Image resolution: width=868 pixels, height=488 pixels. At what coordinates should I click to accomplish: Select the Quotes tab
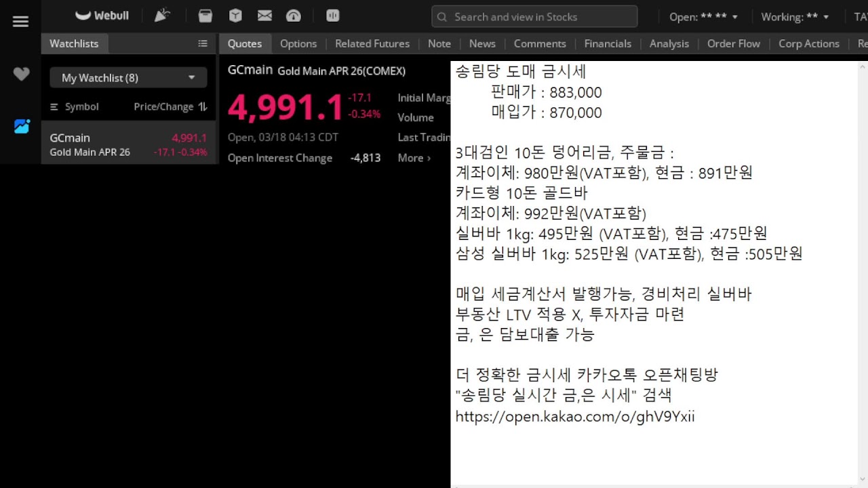(245, 43)
